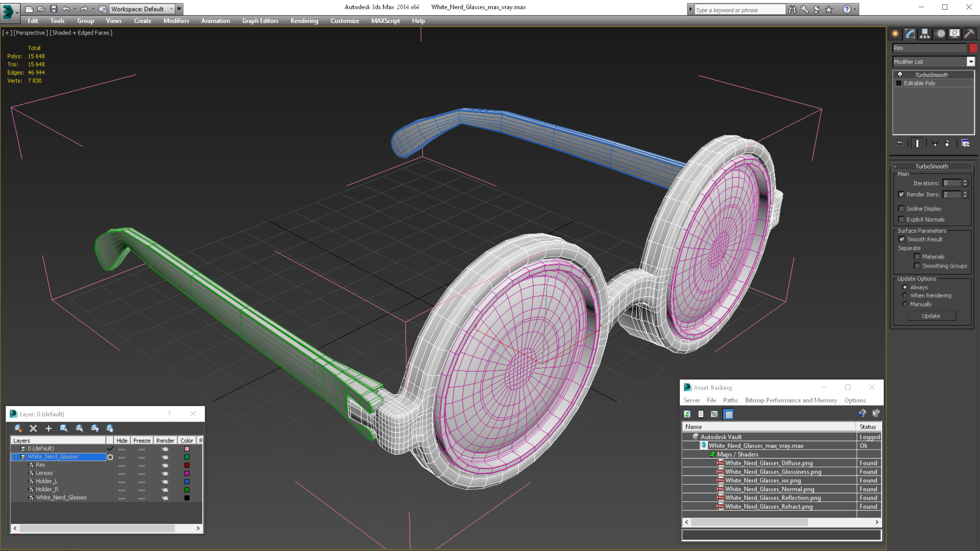Viewport: 980px width, 551px height.
Task: Open the Motion panel icon
Action: pos(940,34)
